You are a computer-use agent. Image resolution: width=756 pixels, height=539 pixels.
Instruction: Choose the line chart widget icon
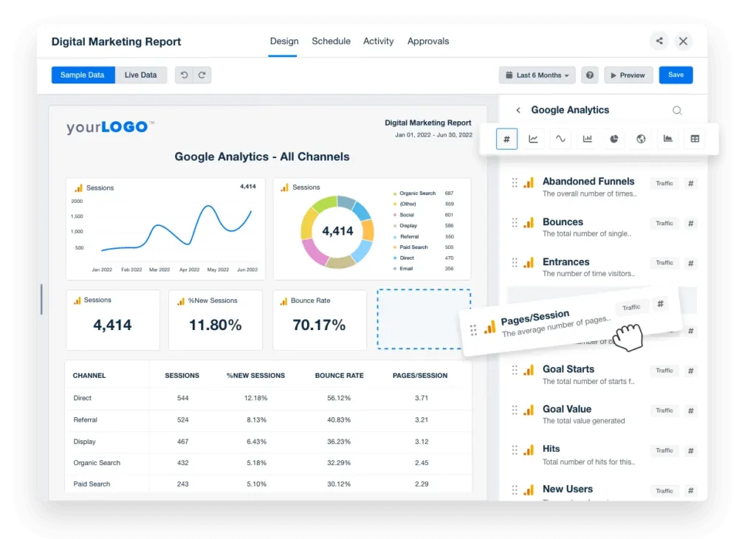533,139
